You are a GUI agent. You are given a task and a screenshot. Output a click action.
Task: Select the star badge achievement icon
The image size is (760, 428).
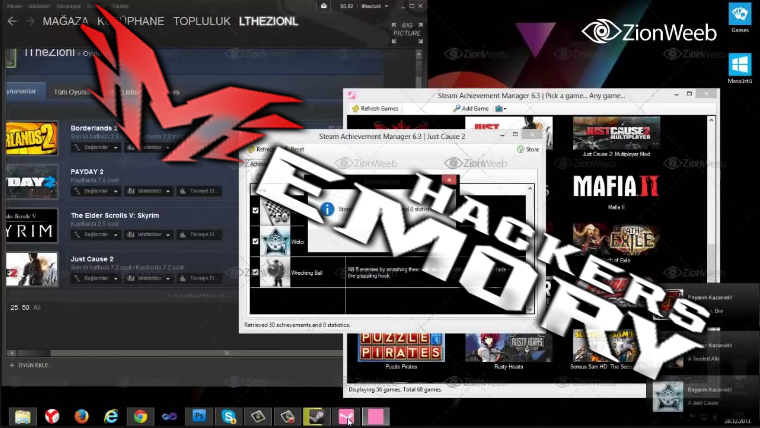(275, 241)
